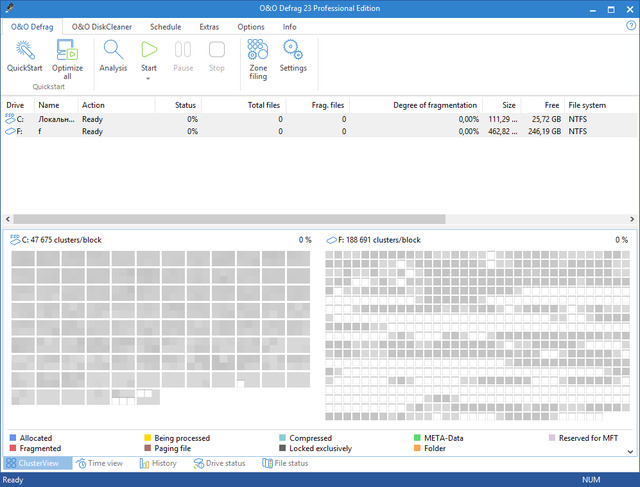Open the Settings gears icon
This screenshot has height=487, width=640.
293,49
